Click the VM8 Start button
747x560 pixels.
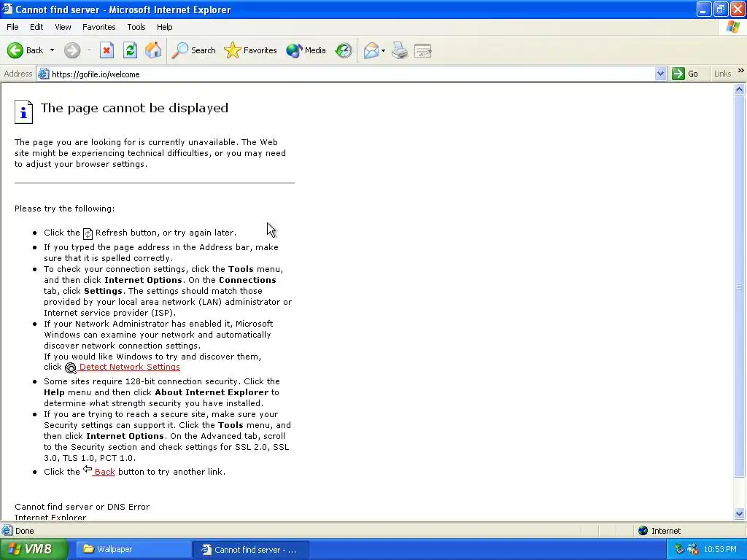click(x=34, y=549)
